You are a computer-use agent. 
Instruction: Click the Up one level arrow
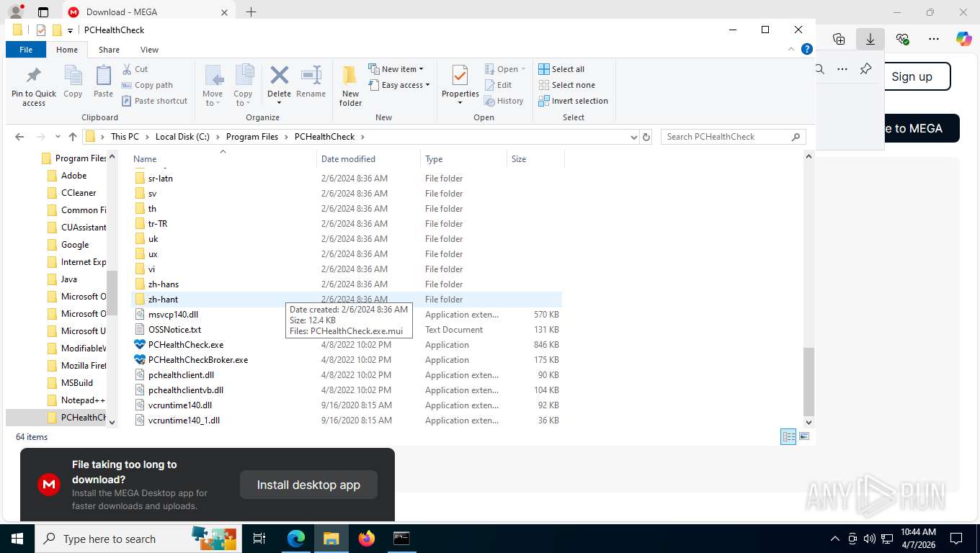pyautogui.click(x=73, y=137)
